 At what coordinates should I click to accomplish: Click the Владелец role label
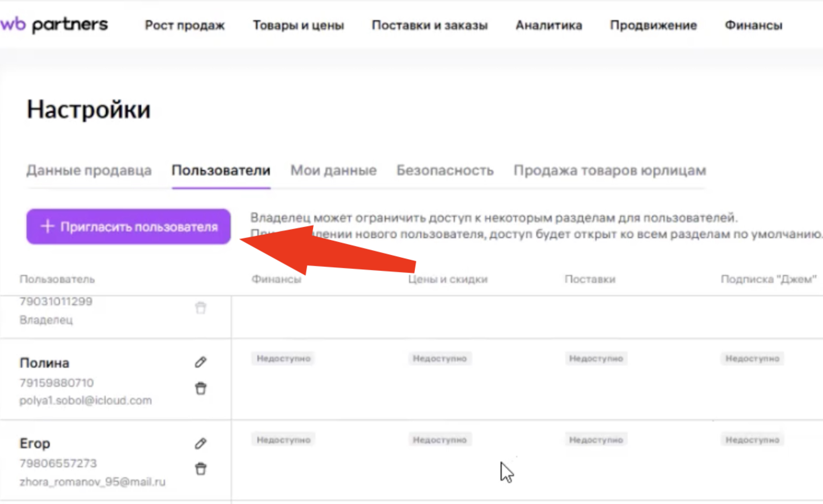tap(46, 320)
